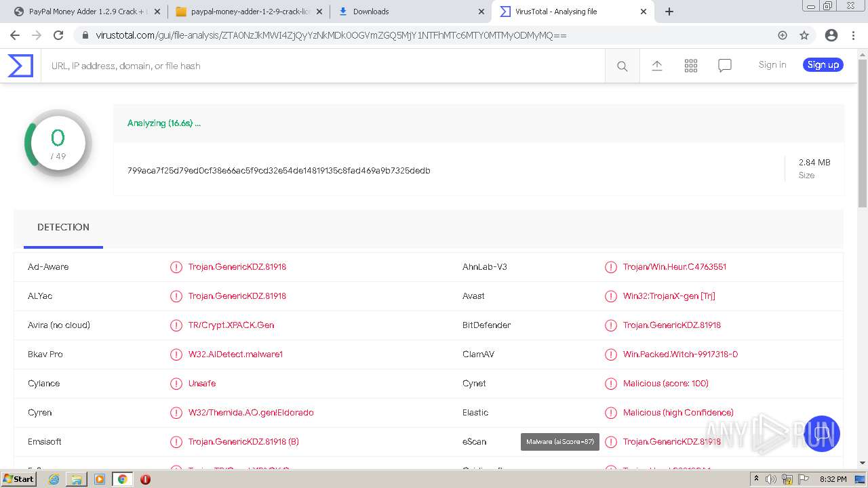Open Chrome profile avatar icon
Image resolution: width=868 pixels, height=488 pixels.
(x=831, y=35)
